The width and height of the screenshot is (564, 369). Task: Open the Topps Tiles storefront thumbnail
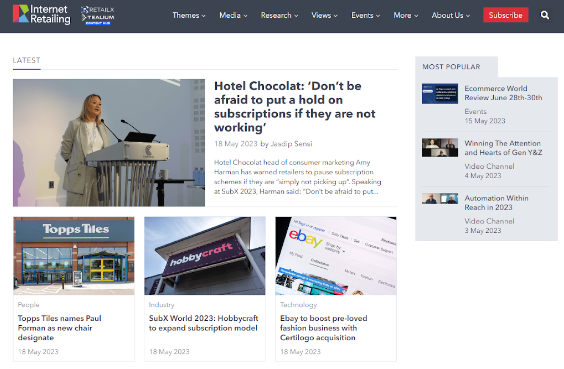[x=74, y=256]
